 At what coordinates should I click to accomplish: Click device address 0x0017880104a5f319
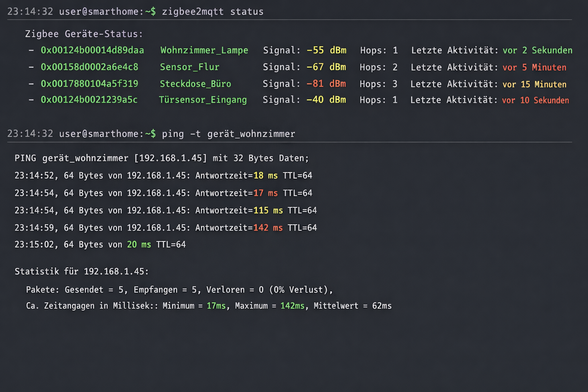(89, 83)
